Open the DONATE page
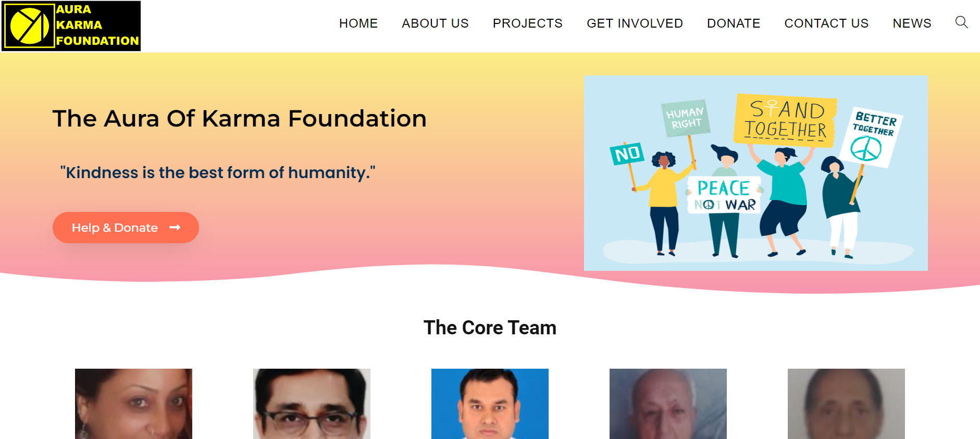The width and height of the screenshot is (980, 439). click(x=734, y=23)
